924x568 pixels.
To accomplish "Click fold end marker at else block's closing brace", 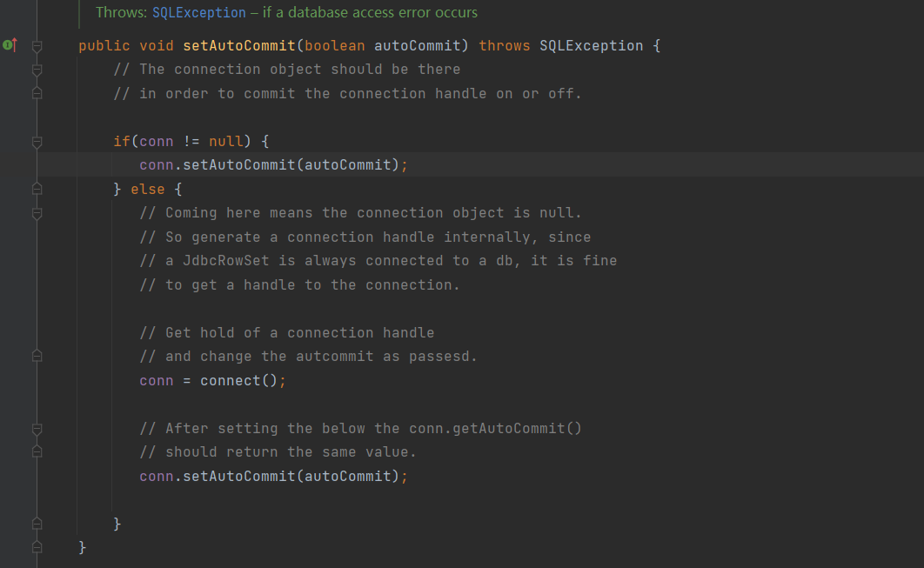I will tap(37, 524).
